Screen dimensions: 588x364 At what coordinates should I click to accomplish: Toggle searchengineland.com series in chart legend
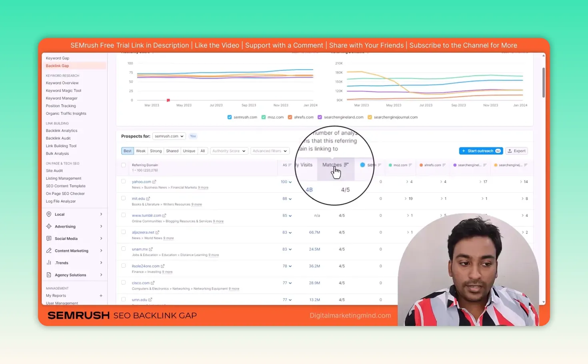320,117
